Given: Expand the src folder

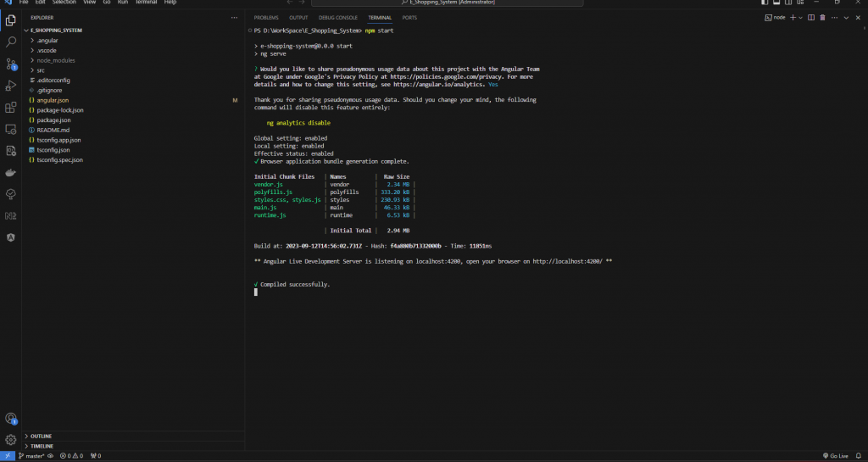Looking at the screenshot, I should [133, 70].
